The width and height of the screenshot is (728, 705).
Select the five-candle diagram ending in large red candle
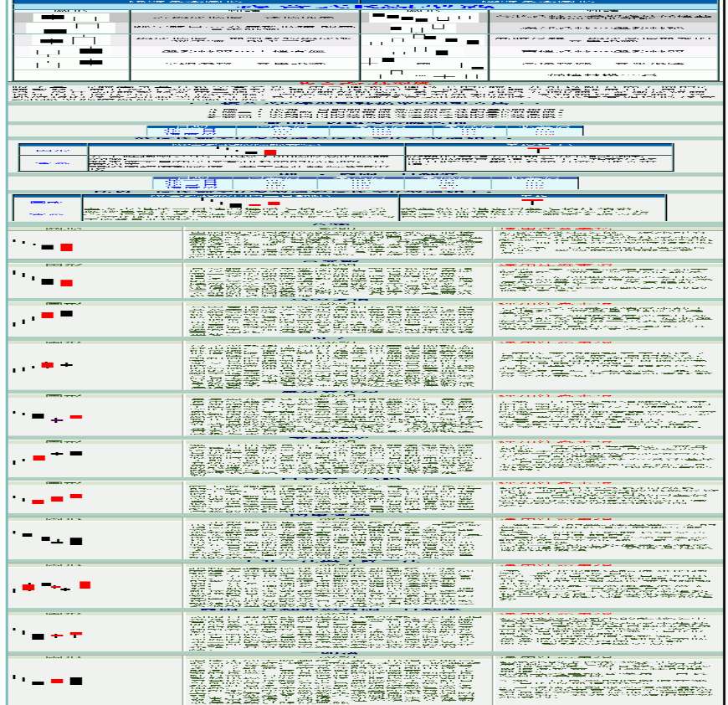click(52, 587)
